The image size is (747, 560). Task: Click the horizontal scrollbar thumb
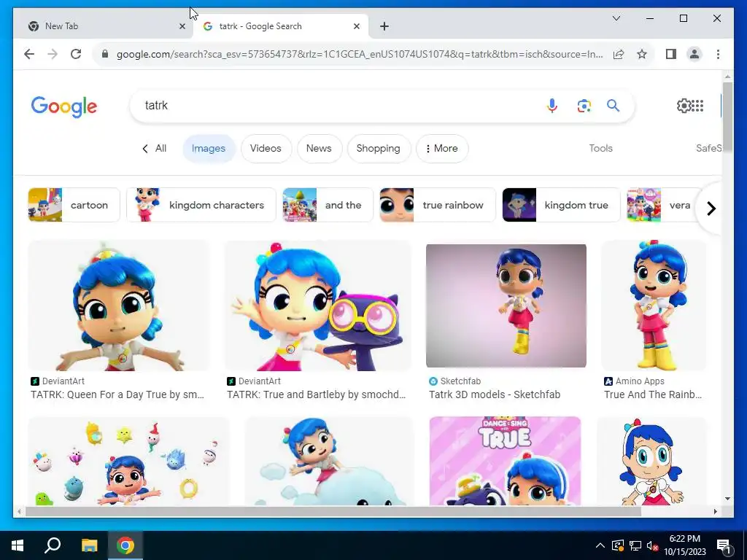pyautogui.click(x=333, y=511)
